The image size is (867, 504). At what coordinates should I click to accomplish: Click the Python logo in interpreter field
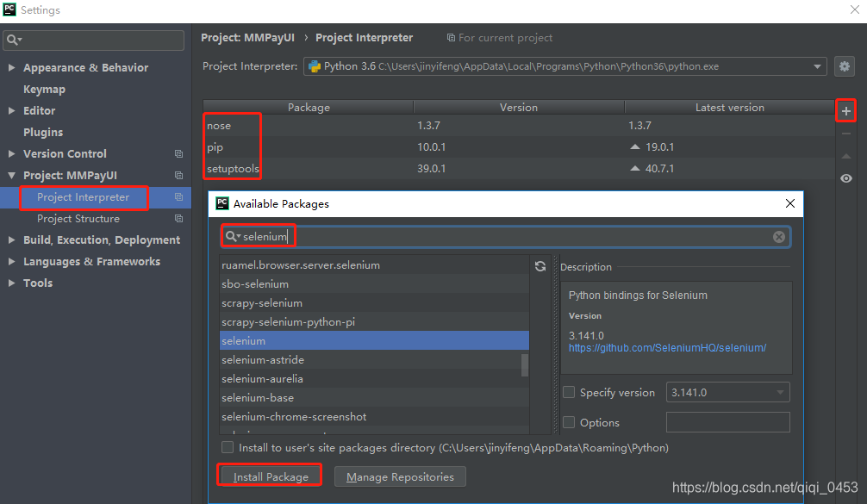click(315, 66)
